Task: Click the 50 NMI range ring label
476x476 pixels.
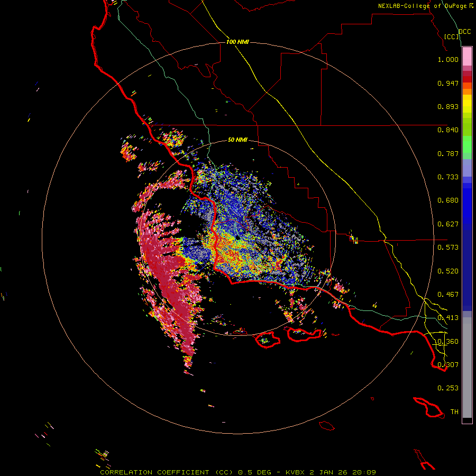Action: coord(237,140)
